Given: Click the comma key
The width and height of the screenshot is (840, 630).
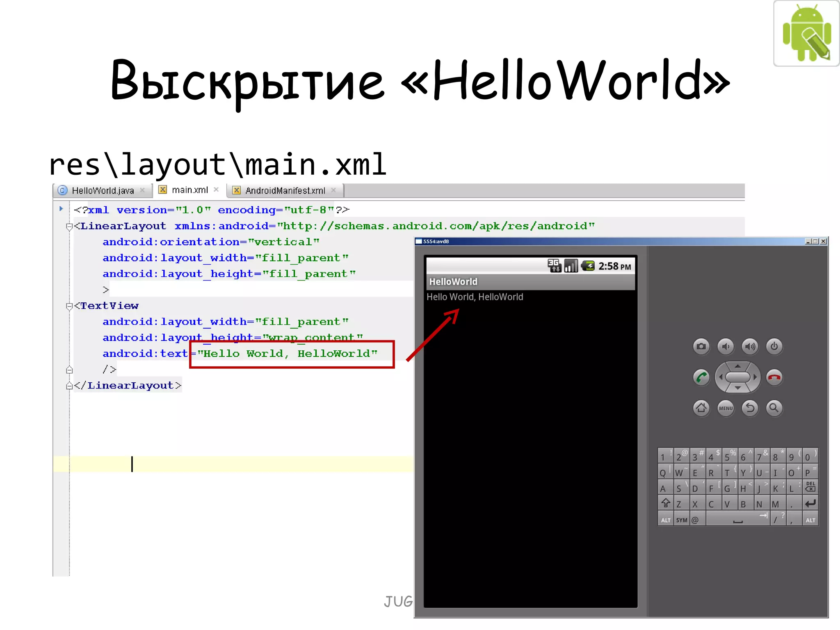Looking at the screenshot, I should [x=794, y=519].
